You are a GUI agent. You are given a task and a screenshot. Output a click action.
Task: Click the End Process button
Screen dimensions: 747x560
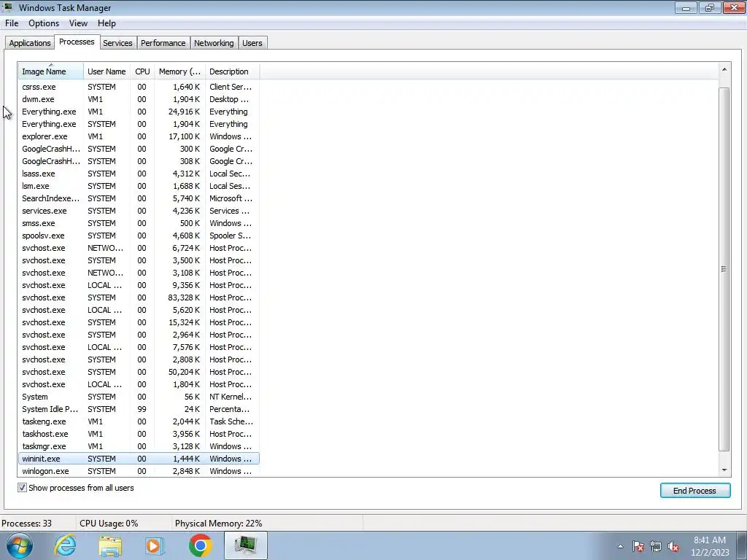pyautogui.click(x=694, y=491)
